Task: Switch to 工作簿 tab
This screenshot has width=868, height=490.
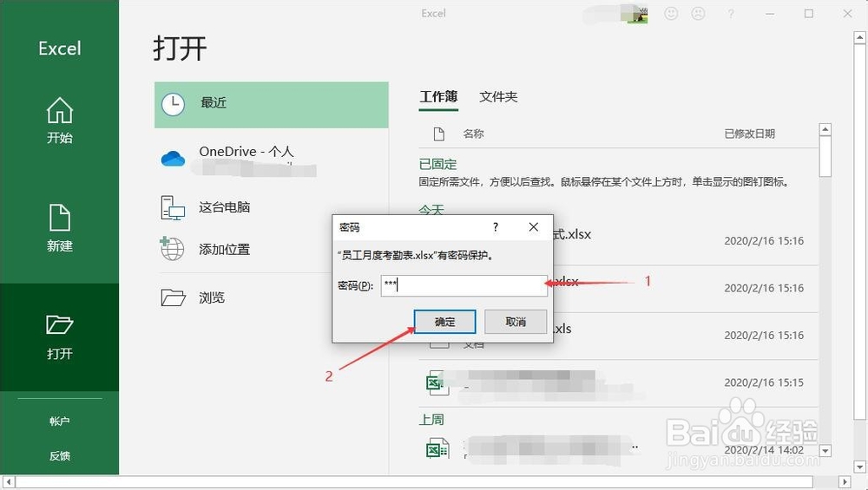Action: pos(438,97)
